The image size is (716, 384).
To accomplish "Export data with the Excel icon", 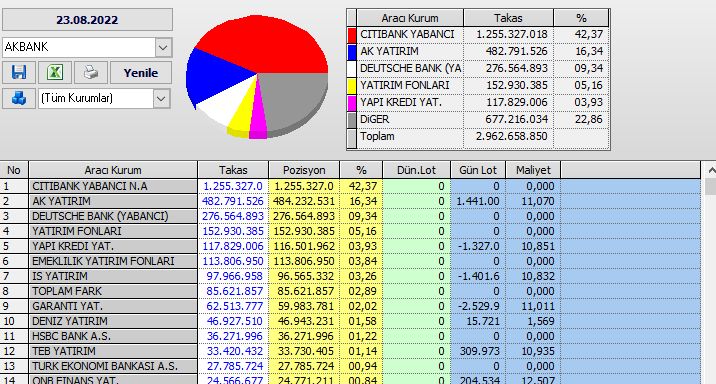I will pyautogui.click(x=55, y=73).
